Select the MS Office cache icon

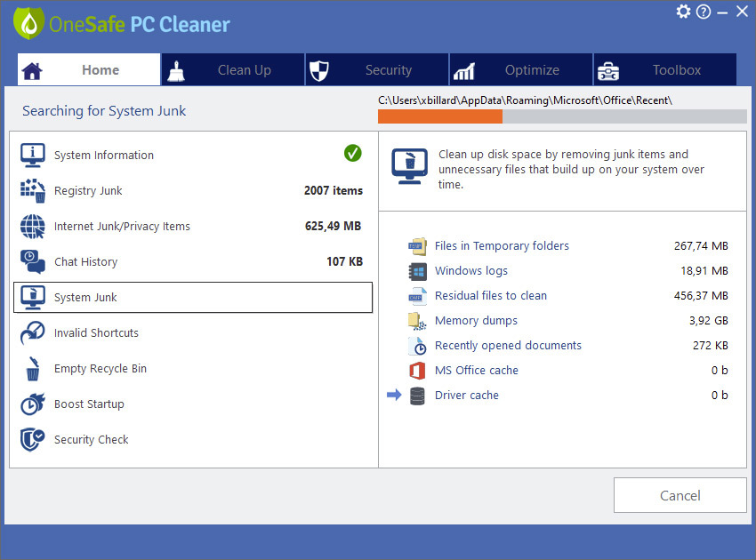pos(417,370)
